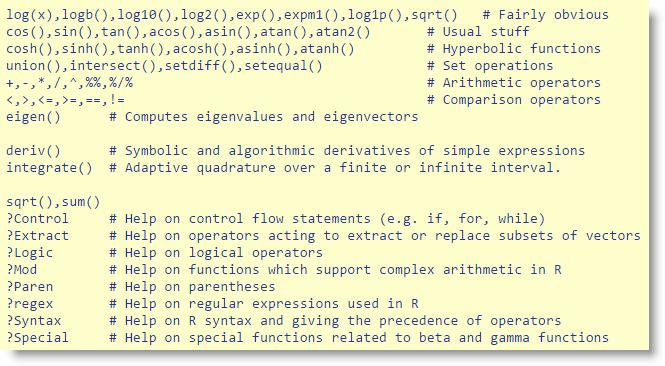This screenshot has height=366, width=665.
Task: Click the log(x) function text
Action: tap(29, 15)
